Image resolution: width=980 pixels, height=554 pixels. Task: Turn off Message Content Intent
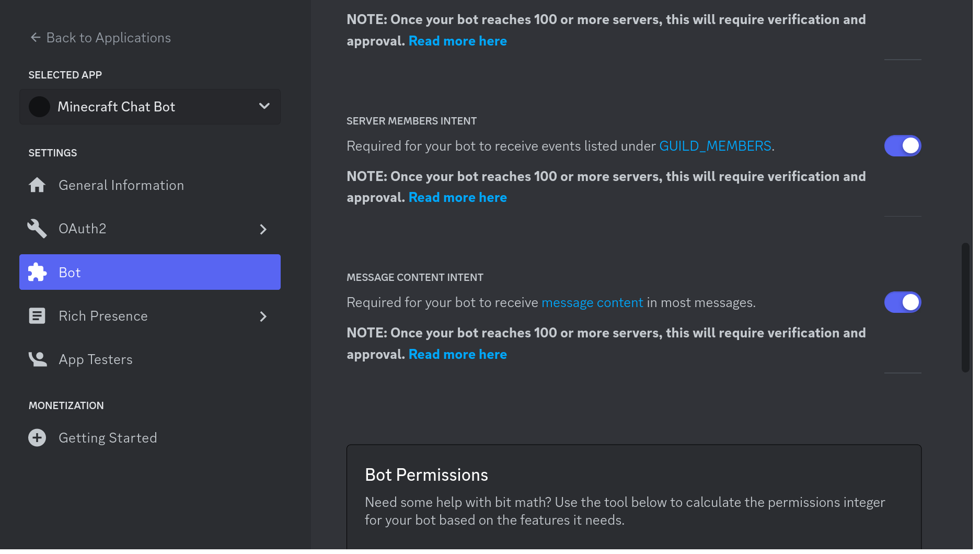click(903, 302)
